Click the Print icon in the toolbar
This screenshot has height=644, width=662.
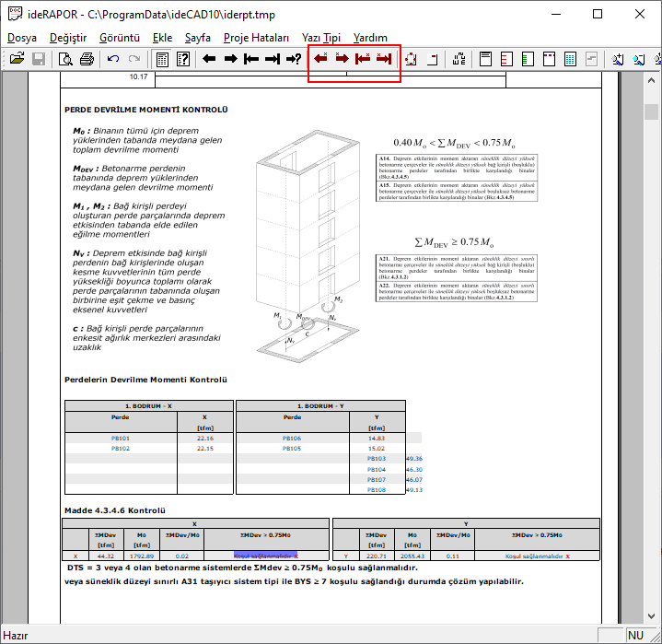pyautogui.click(x=87, y=59)
